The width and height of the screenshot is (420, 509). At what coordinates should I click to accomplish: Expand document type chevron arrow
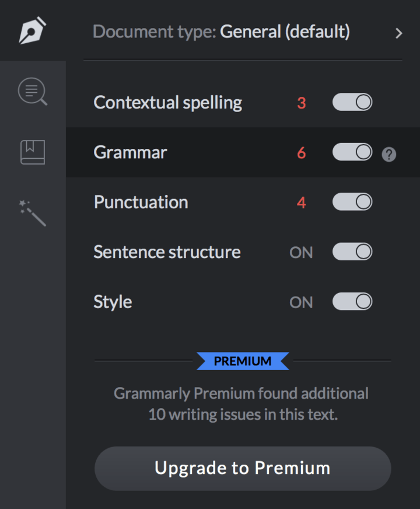pos(399,33)
